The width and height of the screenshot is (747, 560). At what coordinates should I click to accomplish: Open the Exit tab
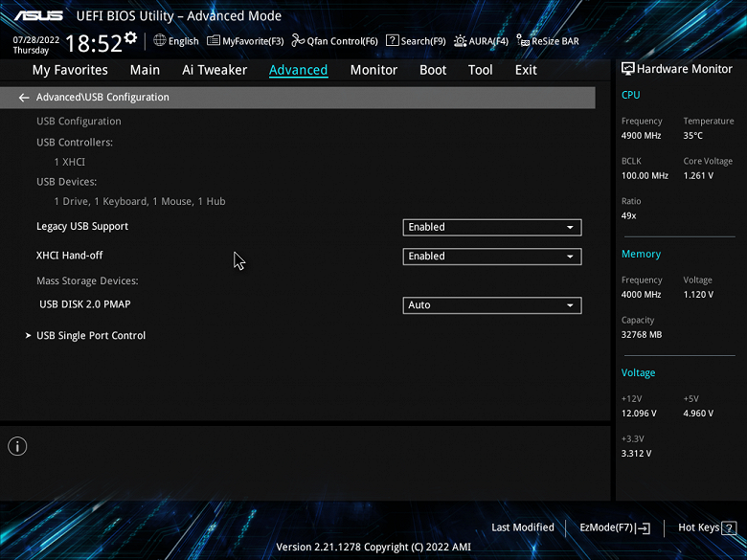coord(526,70)
